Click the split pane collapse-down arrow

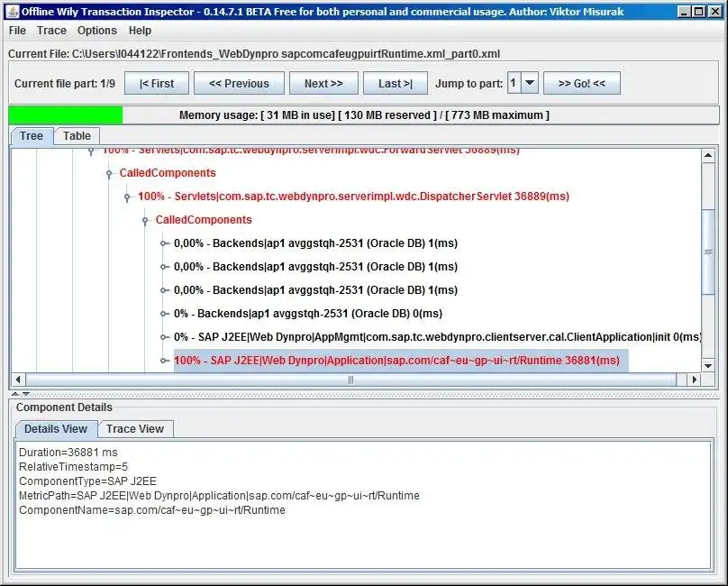pos(26,394)
